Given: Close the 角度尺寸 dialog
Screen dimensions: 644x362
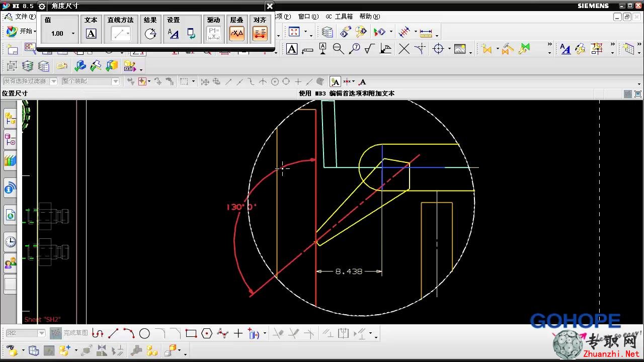Looking at the screenshot, I should [x=270, y=6].
